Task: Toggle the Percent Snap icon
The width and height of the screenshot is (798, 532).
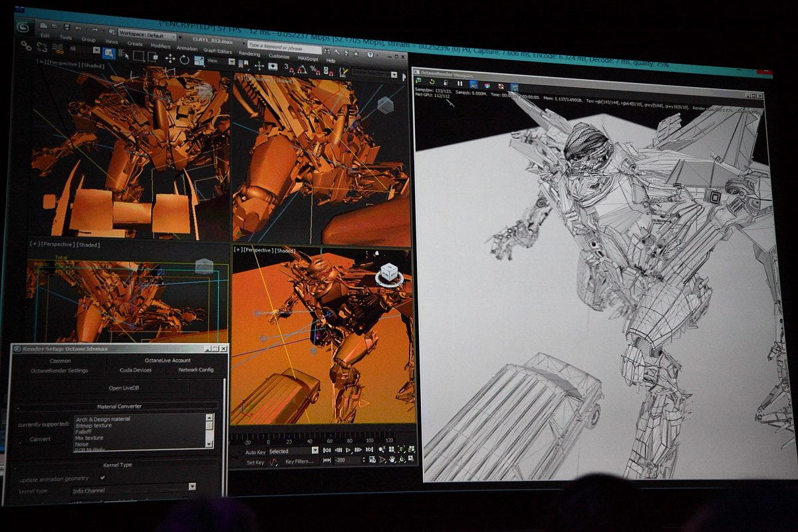Action: pos(315,70)
